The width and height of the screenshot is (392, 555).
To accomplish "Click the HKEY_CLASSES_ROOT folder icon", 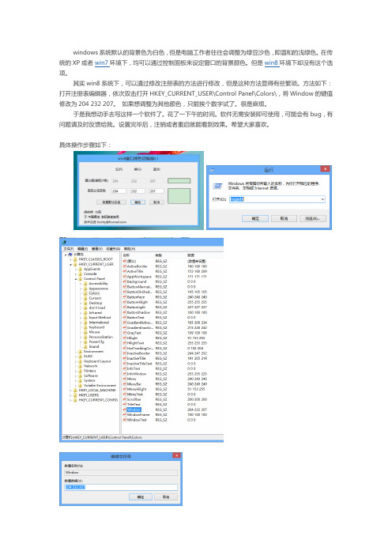I will [x=75, y=259].
